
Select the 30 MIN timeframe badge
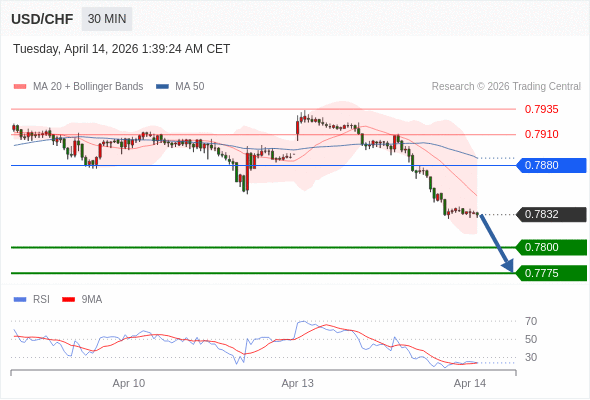(107, 18)
